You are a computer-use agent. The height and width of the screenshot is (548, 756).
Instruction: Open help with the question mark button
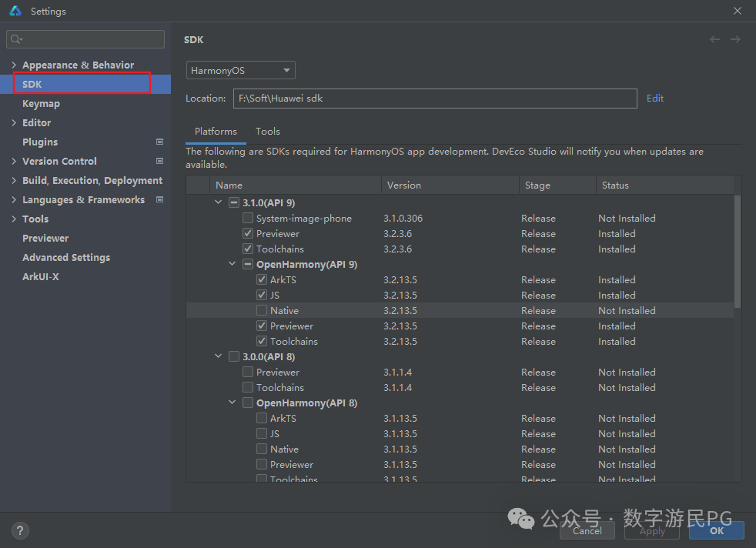pyautogui.click(x=20, y=530)
